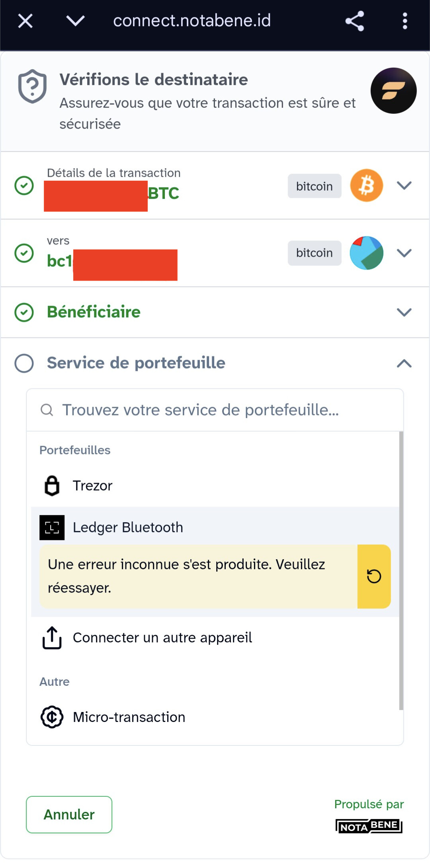Click the Bénéficiaire green check circle
Screen dimensions: 430x868
pyautogui.click(x=24, y=312)
